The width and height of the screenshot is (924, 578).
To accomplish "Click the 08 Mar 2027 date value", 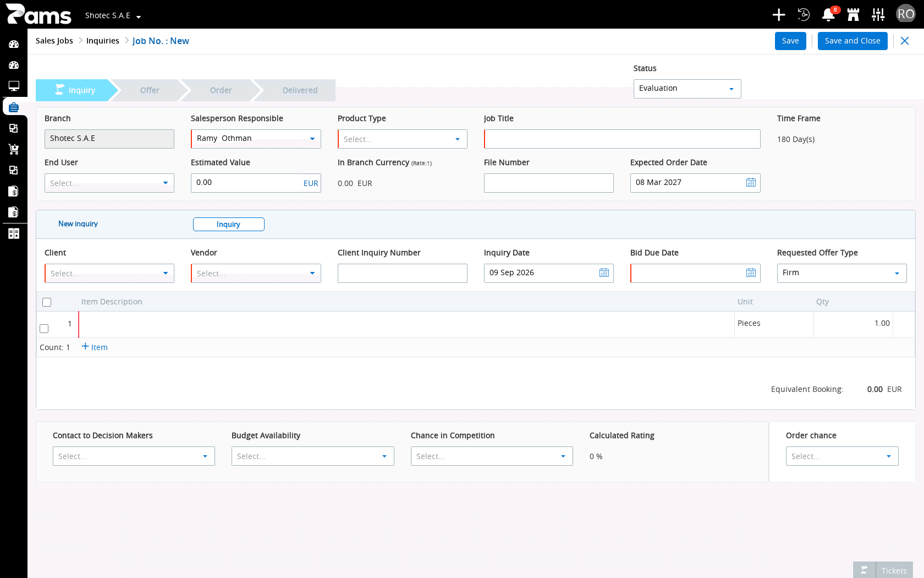I will [x=658, y=182].
